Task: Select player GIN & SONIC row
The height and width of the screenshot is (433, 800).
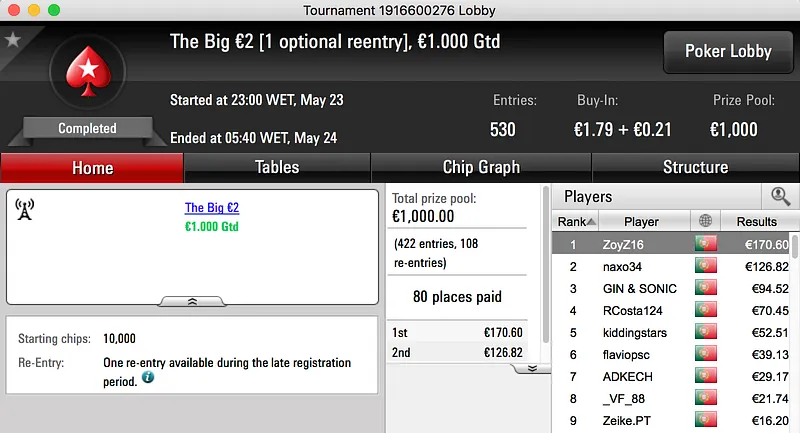Action: [x=641, y=288]
